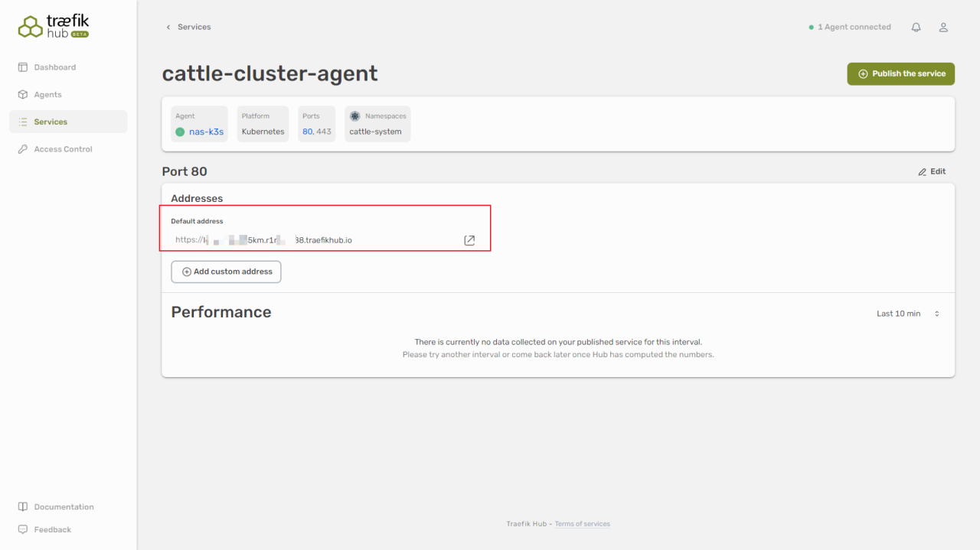Navigate back to Services breadcrumb
Viewport: 980px width, 550px height.
coord(194,27)
